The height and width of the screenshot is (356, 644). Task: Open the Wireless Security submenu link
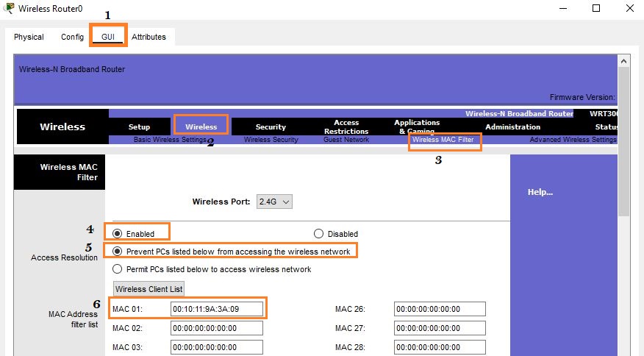(271, 140)
